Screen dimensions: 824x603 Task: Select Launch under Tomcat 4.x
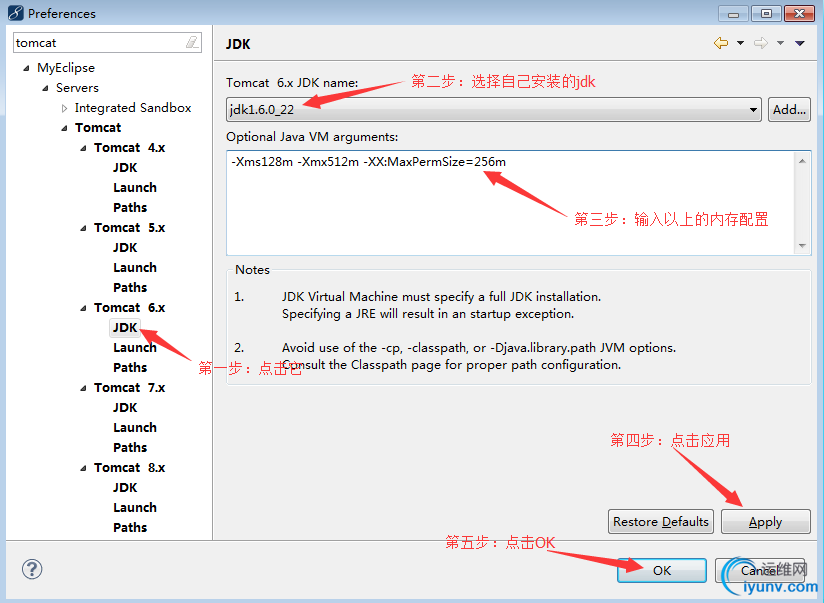pos(135,188)
